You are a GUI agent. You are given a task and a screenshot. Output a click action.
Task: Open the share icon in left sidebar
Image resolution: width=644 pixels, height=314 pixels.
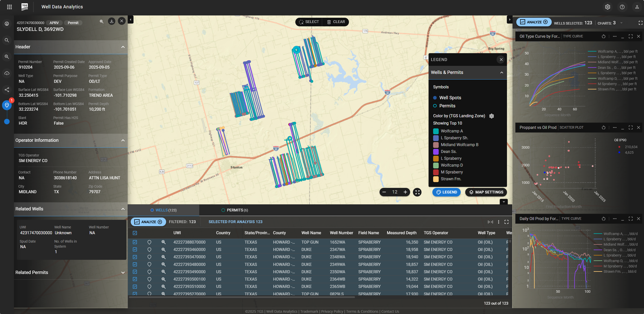[x=7, y=90]
